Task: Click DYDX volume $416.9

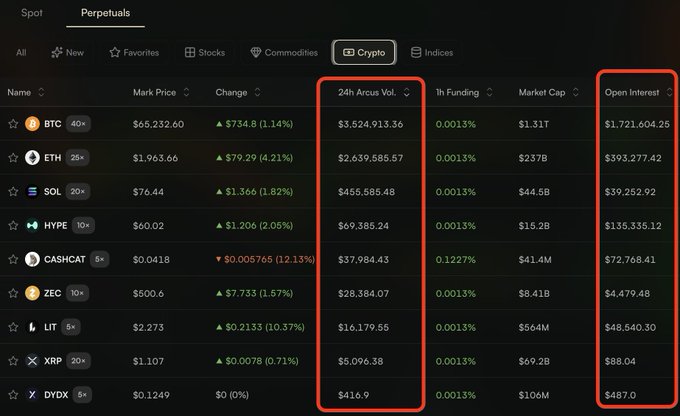Action: click(x=353, y=395)
